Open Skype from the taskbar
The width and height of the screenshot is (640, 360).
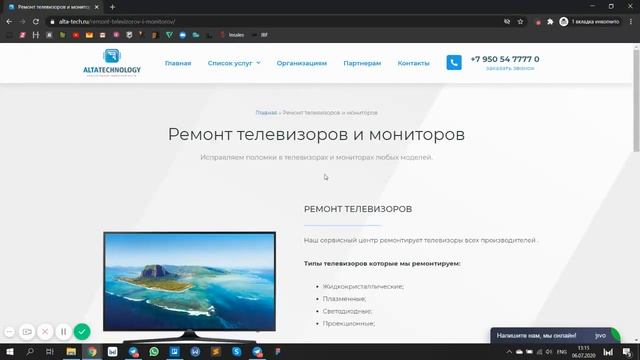[236, 352]
